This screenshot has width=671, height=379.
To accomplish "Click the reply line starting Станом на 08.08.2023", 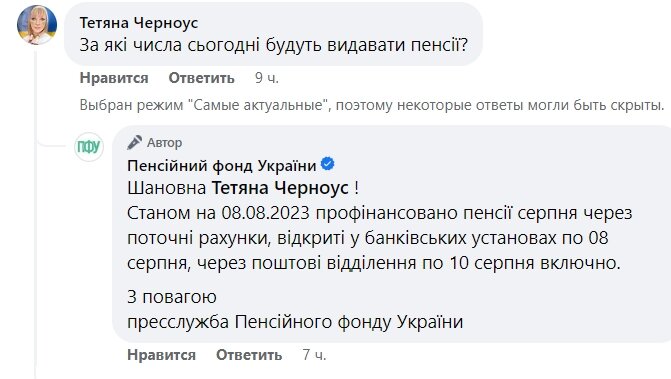I will pos(380,213).
